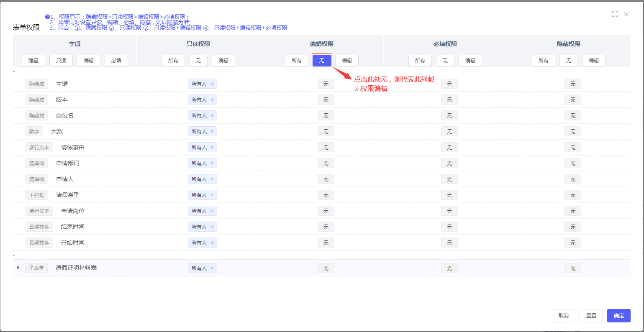Remove 所有人 tag from 请假证明材料表 row
644x332 pixels.
click(213, 268)
